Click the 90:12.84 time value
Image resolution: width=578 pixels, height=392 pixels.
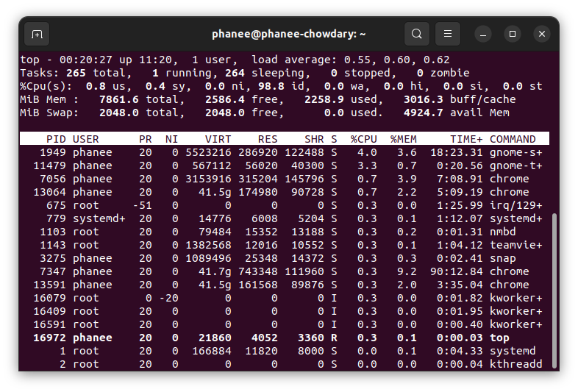457,271
